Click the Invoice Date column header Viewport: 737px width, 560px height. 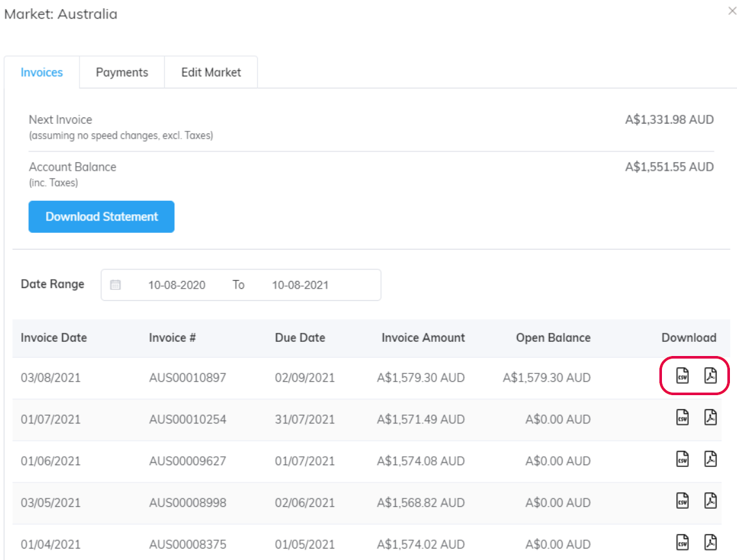point(53,337)
